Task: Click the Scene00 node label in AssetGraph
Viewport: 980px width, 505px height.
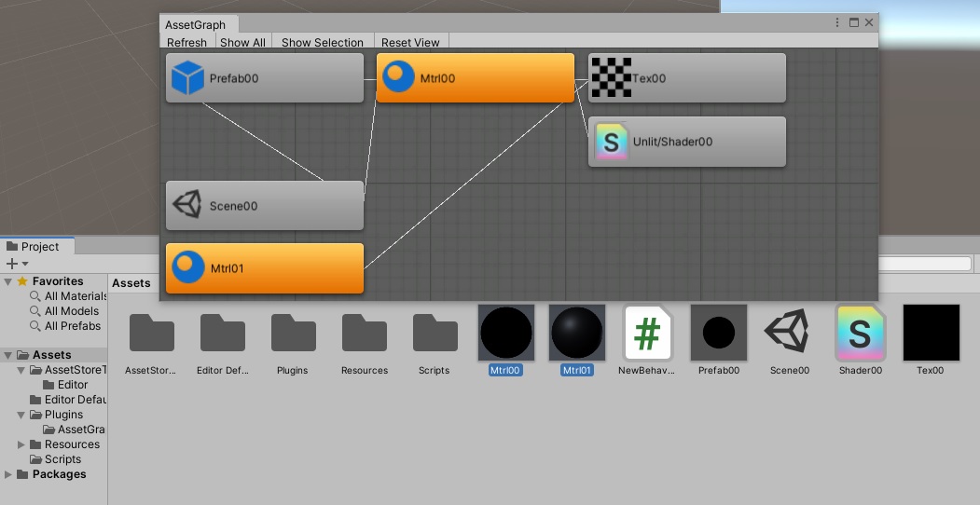Action: tap(233, 206)
